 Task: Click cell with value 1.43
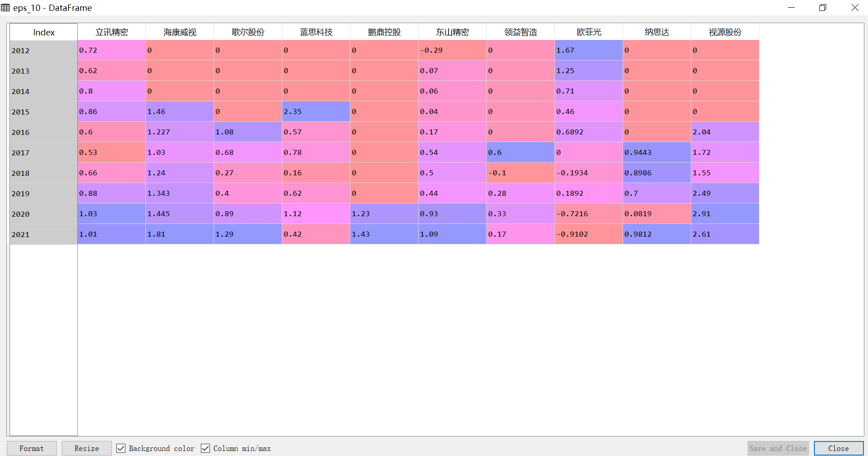tap(384, 234)
